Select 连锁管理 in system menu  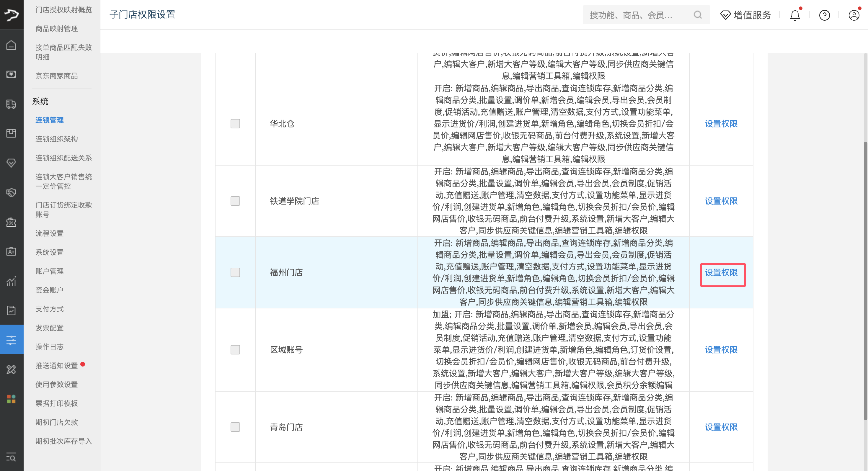coord(50,120)
